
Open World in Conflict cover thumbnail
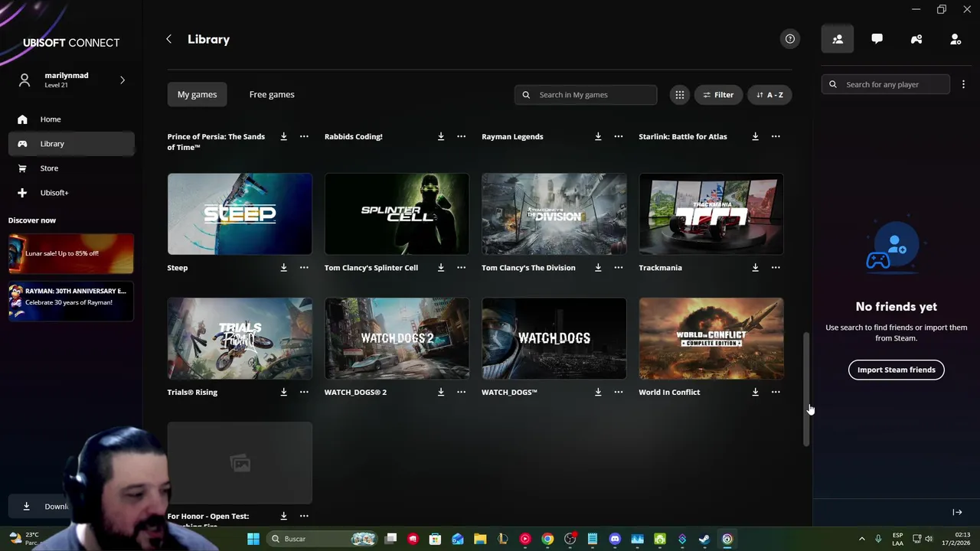[711, 338]
